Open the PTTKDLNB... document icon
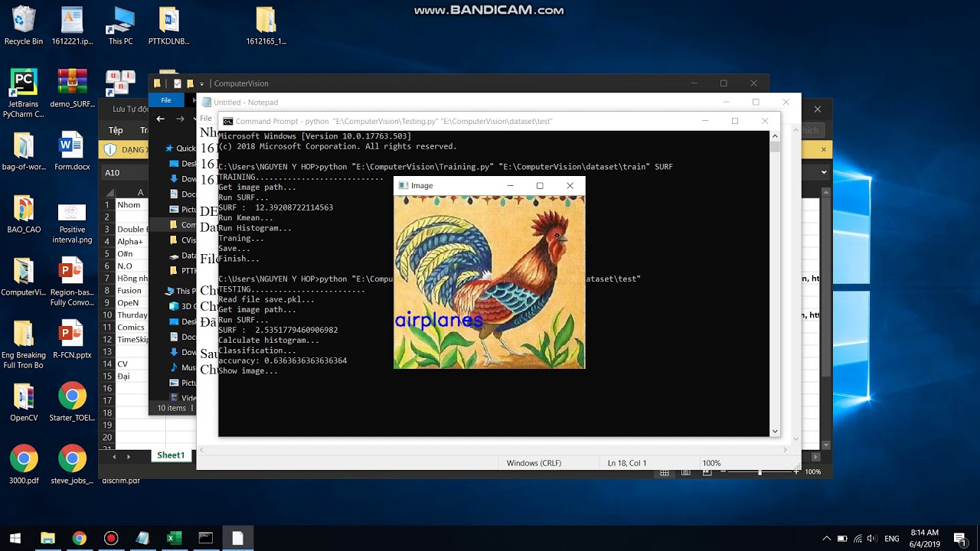Screen dimensions: 980x551 click(x=168, y=25)
